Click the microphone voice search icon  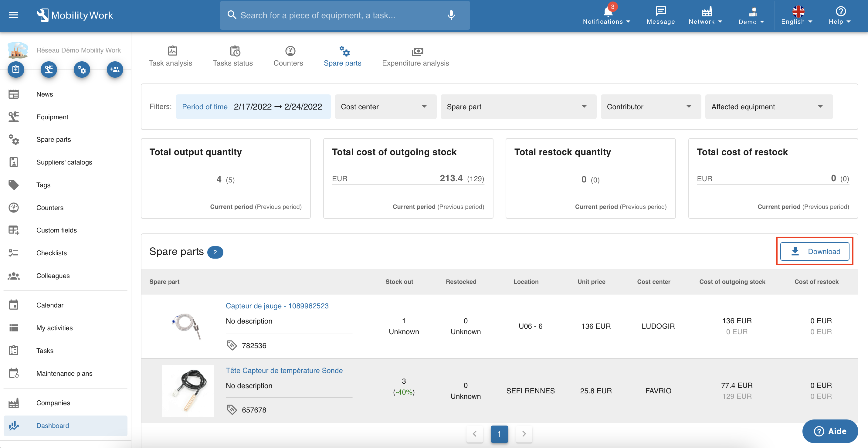click(x=451, y=15)
